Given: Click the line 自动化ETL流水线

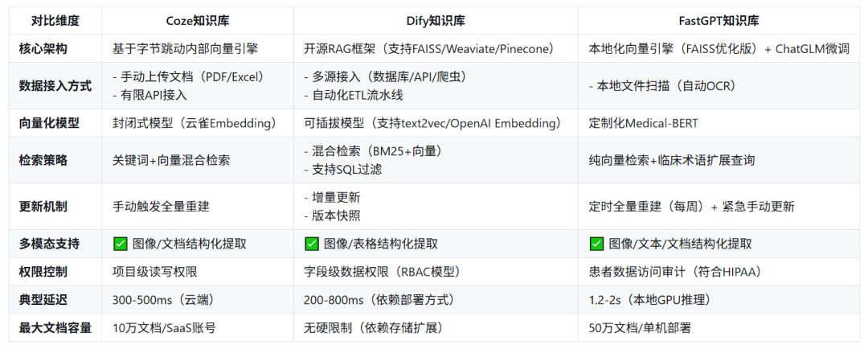Looking at the screenshot, I should [x=354, y=95].
